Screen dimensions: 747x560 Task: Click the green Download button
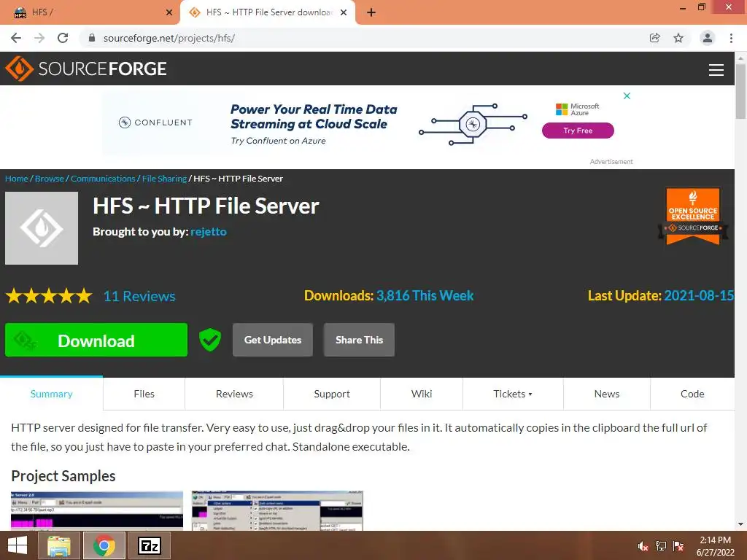pyautogui.click(x=96, y=340)
